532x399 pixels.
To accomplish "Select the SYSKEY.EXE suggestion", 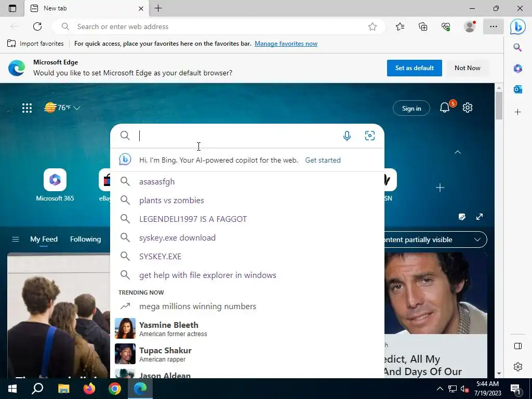I will (247, 256).
